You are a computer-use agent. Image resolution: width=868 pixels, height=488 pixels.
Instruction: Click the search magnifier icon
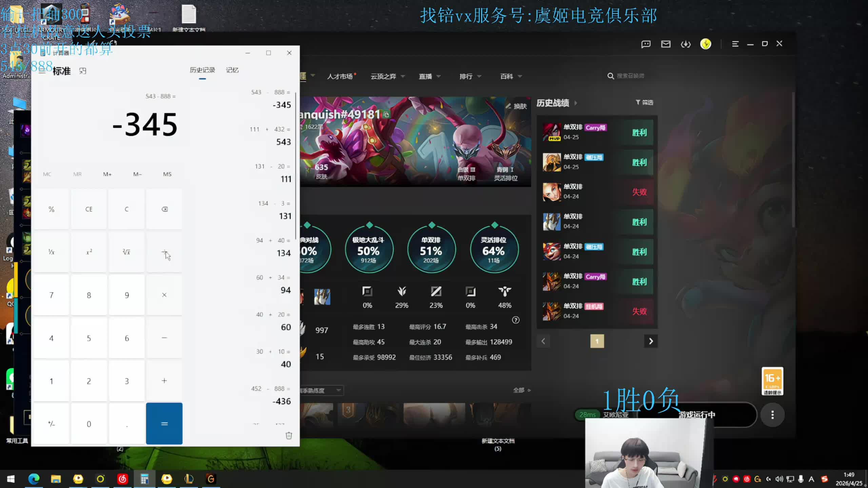(610, 76)
